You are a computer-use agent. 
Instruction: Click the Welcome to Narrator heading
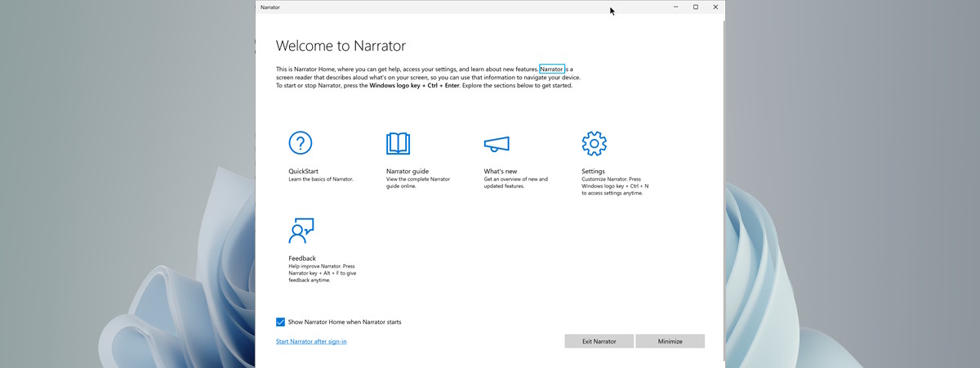[341, 46]
